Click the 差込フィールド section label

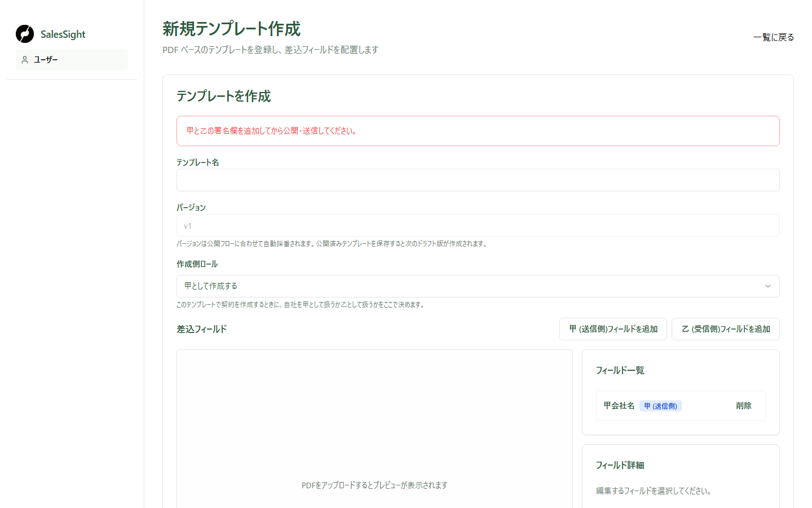coord(201,329)
